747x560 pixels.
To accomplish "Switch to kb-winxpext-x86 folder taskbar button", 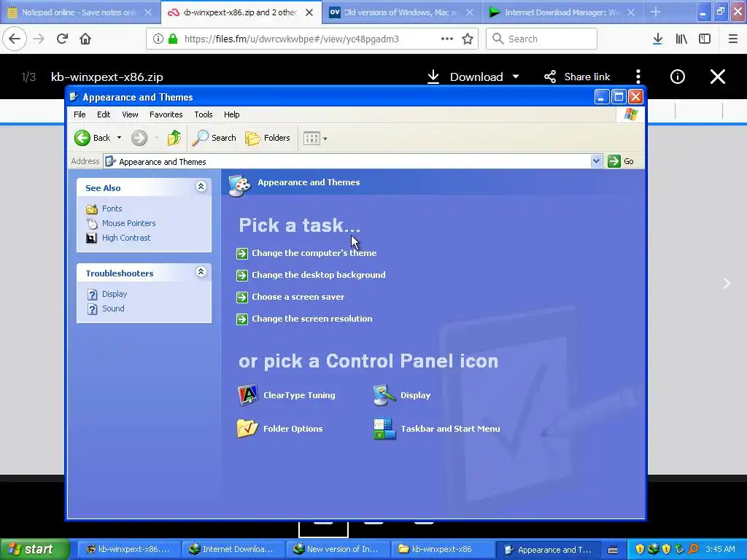I will (441, 549).
